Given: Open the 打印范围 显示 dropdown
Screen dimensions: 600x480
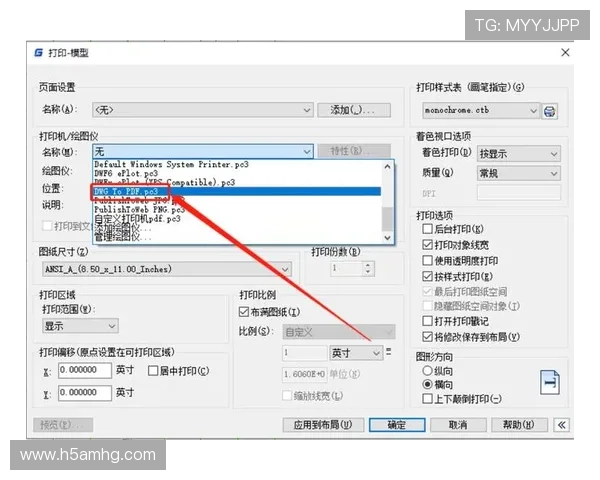Looking at the screenshot, I should [80, 326].
